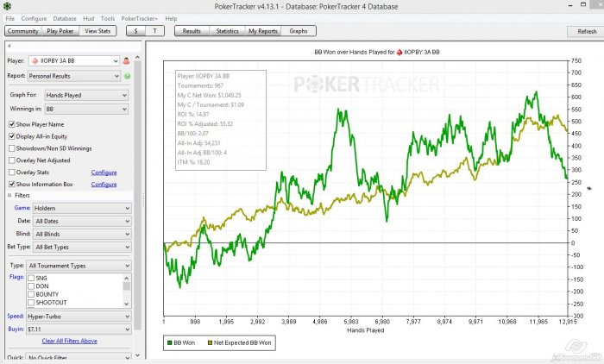Viewport: 604px width, 364px height.
Task: Open the Bet Type dropdown
Action: point(82,248)
